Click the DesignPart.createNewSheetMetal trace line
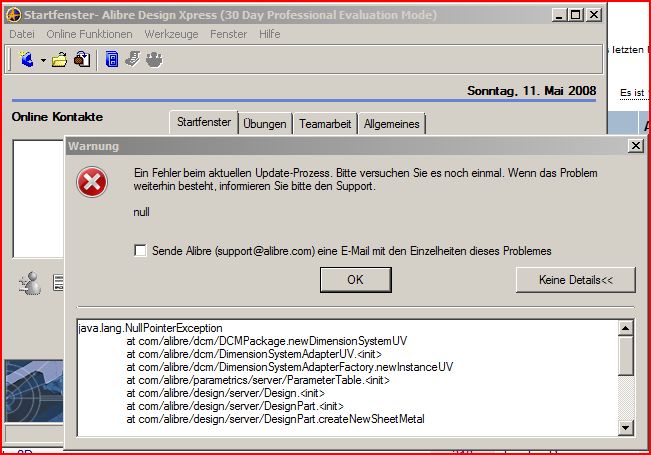This screenshot has height=455, width=651. click(275, 419)
